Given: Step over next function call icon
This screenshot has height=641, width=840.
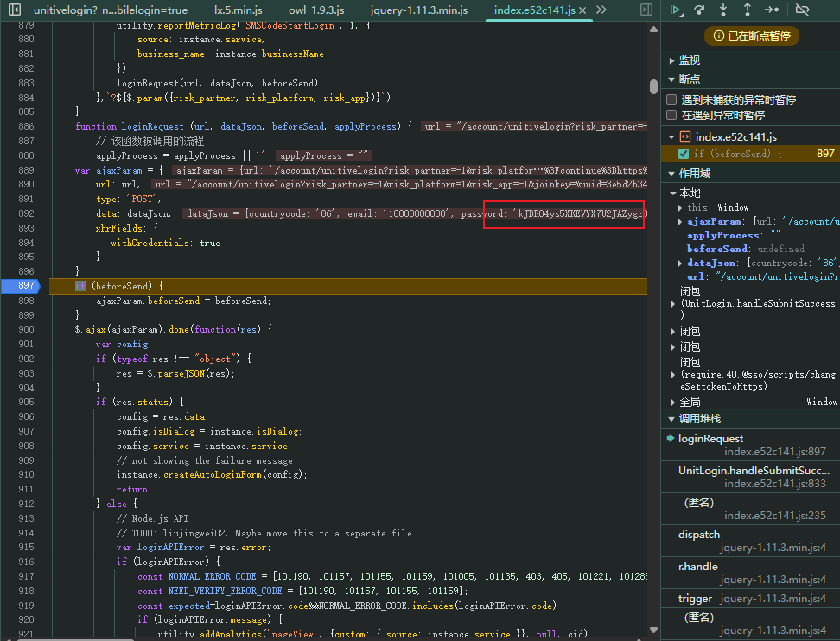Looking at the screenshot, I should tap(700, 10).
